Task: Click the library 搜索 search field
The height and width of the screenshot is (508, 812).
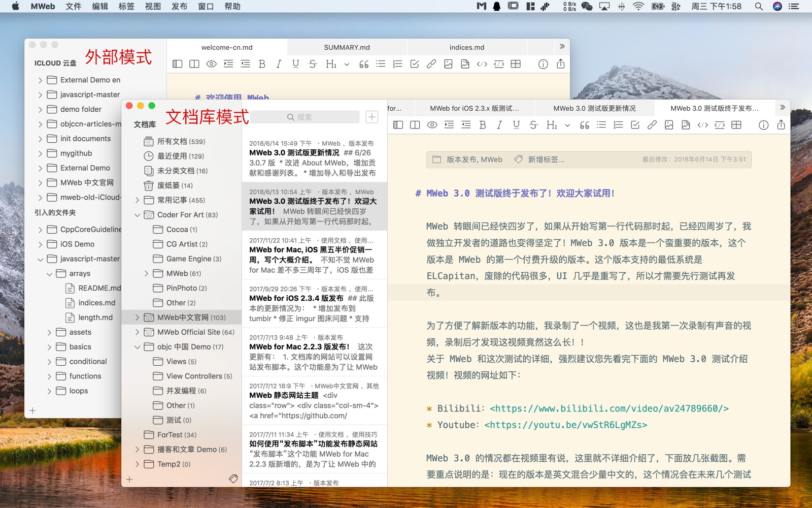Action: tap(305, 117)
